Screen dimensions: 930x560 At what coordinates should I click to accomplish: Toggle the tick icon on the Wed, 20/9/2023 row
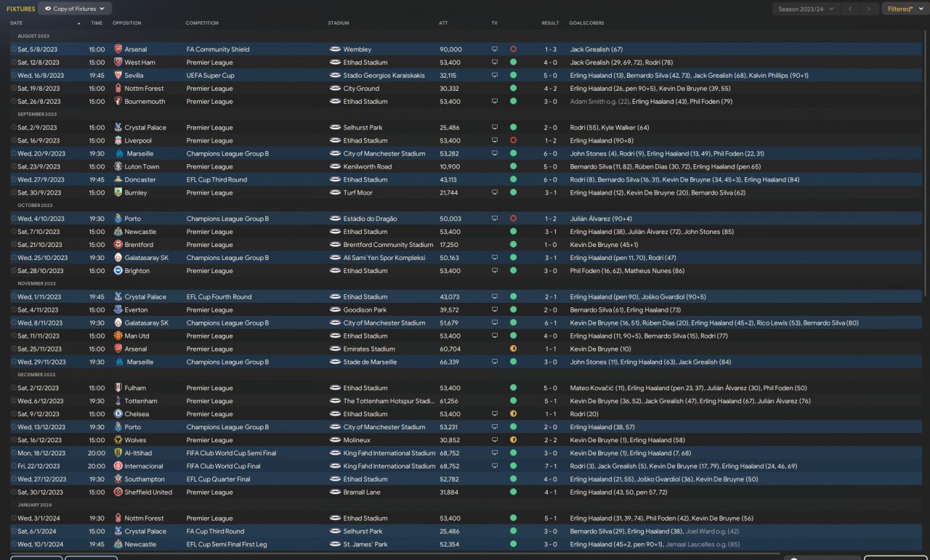[x=14, y=154]
